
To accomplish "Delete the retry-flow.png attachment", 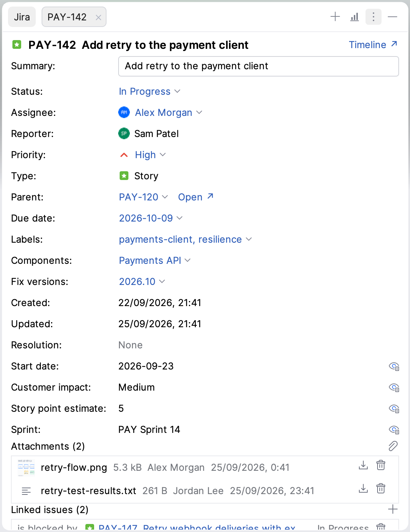I will point(381,465).
